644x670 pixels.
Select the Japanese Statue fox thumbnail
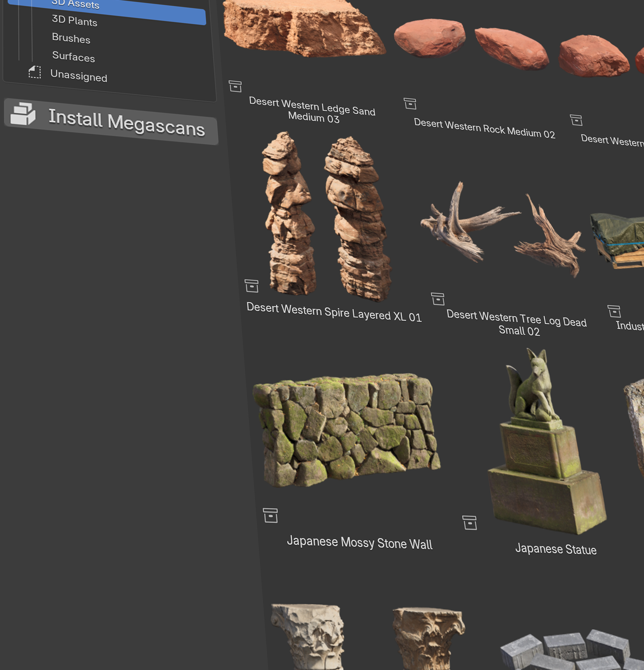pyautogui.click(x=547, y=441)
